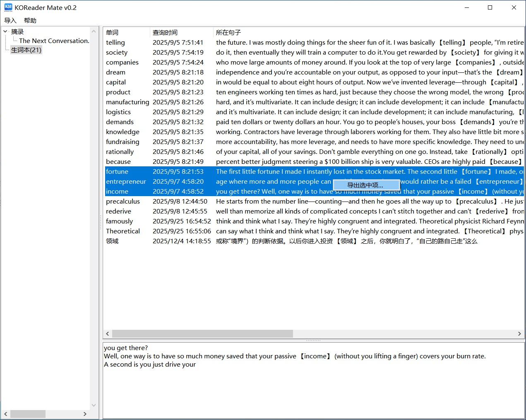The height and width of the screenshot is (420, 526).
Task: Click the Chinese sentence containing 【领域】
Action: 346,241
